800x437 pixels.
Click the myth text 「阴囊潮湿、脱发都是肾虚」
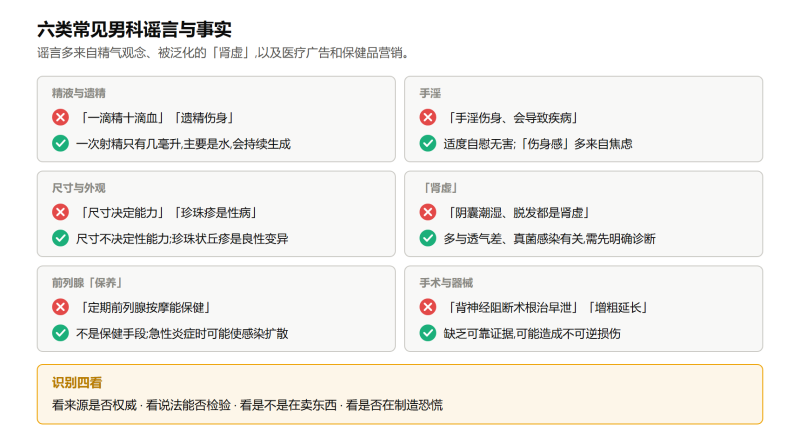point(518,213)
